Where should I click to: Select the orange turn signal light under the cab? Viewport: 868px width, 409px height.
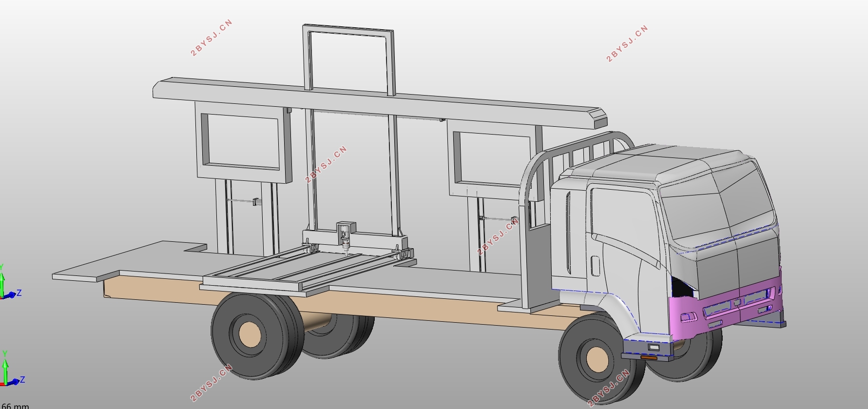tap(649, 358)
